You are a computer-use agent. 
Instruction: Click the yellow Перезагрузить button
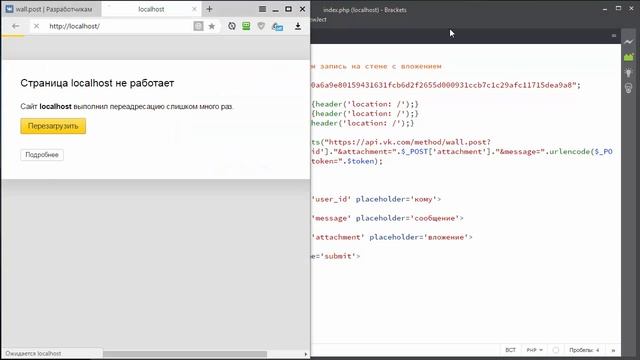pyautogui.click(x=53, y=126)
